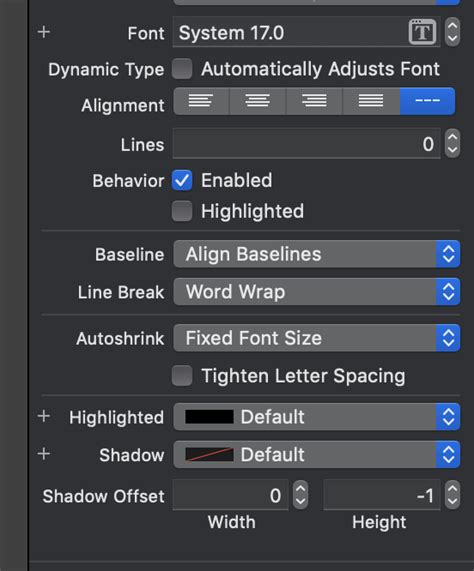Open the font picker T icon
This screenshot has width=474, height=571.
422,32
